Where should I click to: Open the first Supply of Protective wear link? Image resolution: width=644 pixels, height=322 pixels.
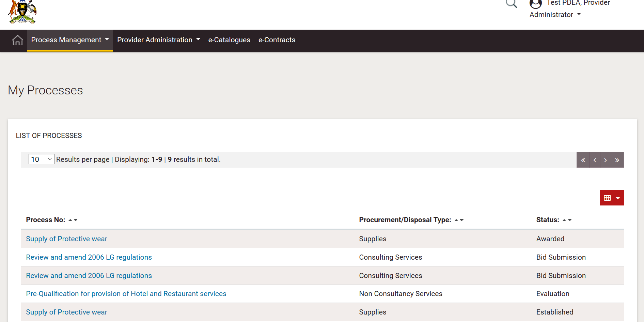(66, 239)
